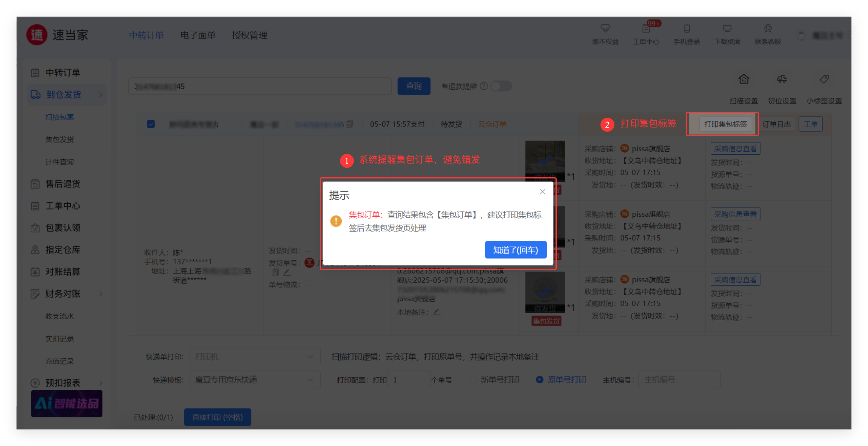This screenshot has width=868, height=446.
Task: Open the 快递单打印 printer dropdown
Action: click(254, 357)
